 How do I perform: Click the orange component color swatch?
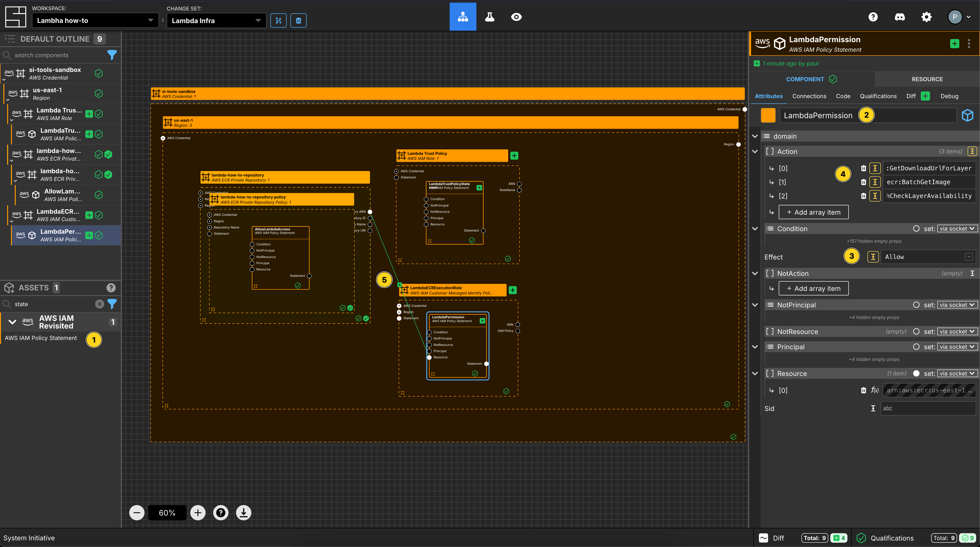pyautogui.click(x=768, y=115)
